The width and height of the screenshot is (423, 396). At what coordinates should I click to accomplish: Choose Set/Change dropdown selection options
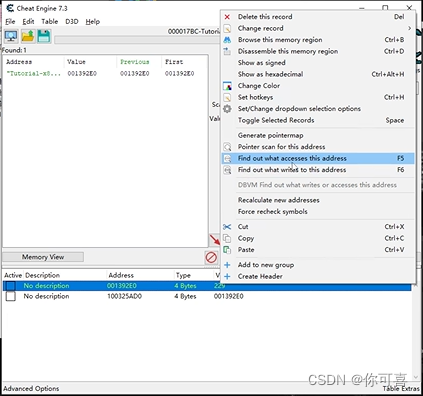318,109
